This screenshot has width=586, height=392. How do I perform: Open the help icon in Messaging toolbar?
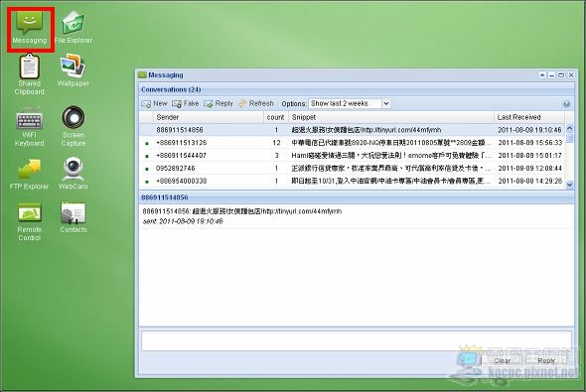coord(566,104)
